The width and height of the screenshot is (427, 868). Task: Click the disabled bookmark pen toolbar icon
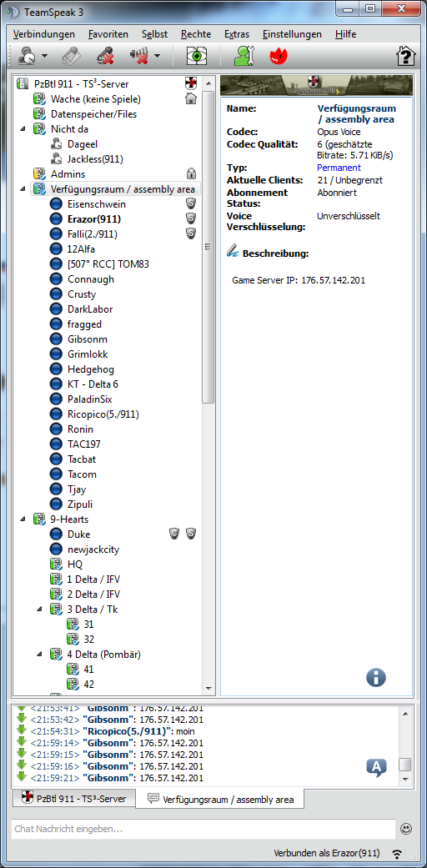click(x=72, y=55)
